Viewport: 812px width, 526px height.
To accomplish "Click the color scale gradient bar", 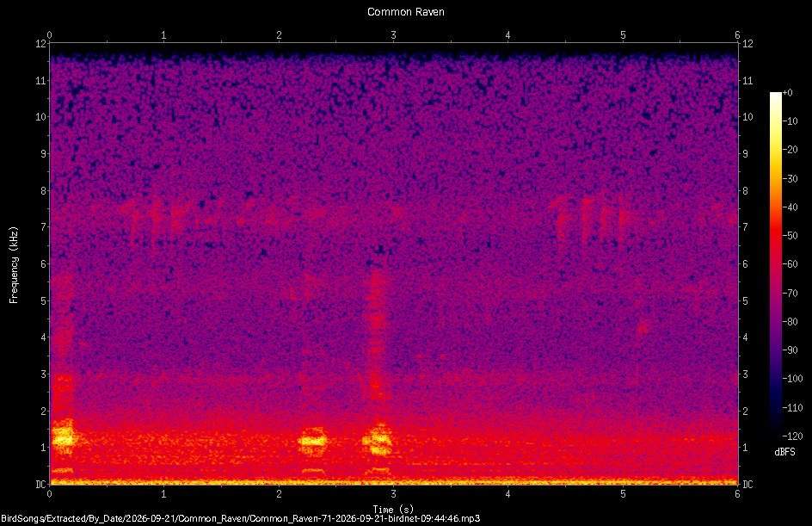I will [x=775, y=264].
